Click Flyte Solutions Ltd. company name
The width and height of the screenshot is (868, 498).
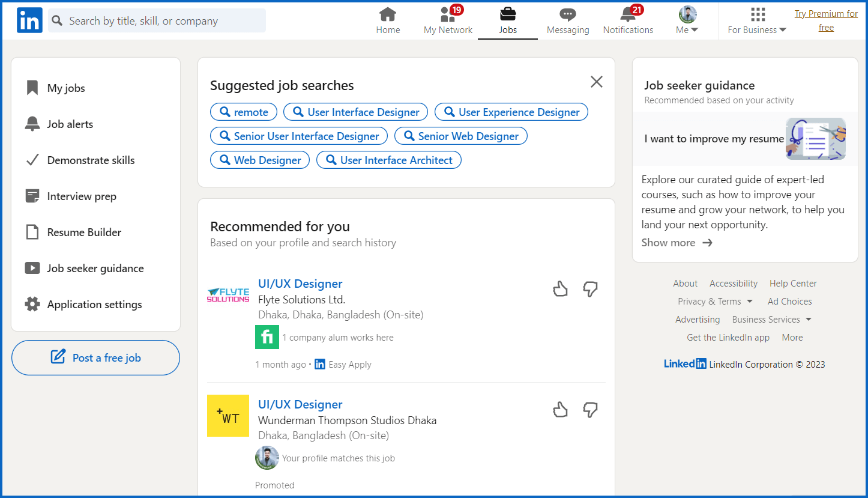pyautogui.click(x=301, y=299)
